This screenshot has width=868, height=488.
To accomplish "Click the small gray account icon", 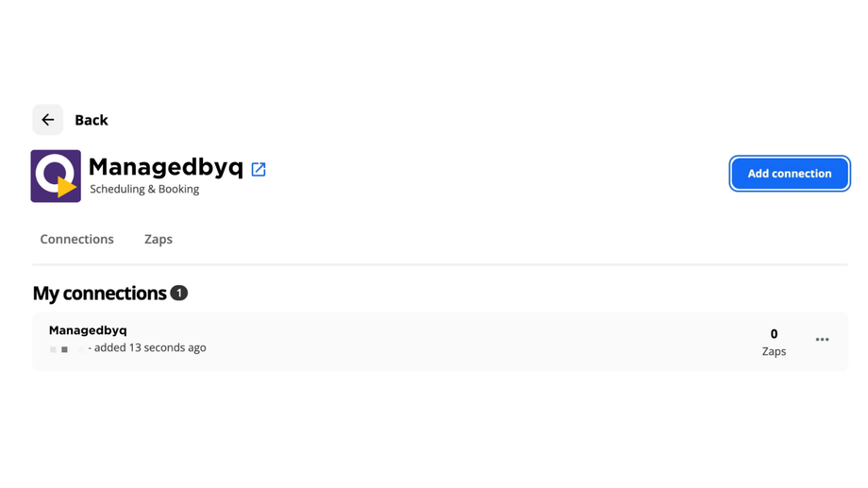I will [x=64, y=349].
